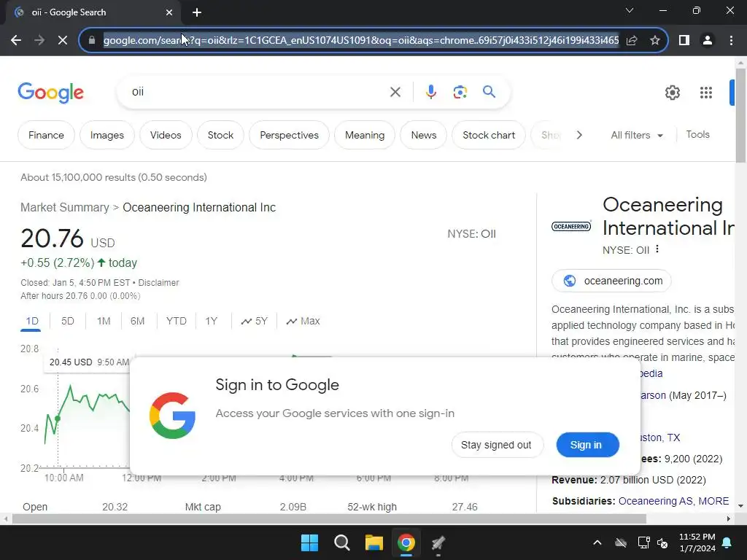This screenshot has height=560, width=747.
Task: Click the 'After hours 20.76' line
Action: 80,296
